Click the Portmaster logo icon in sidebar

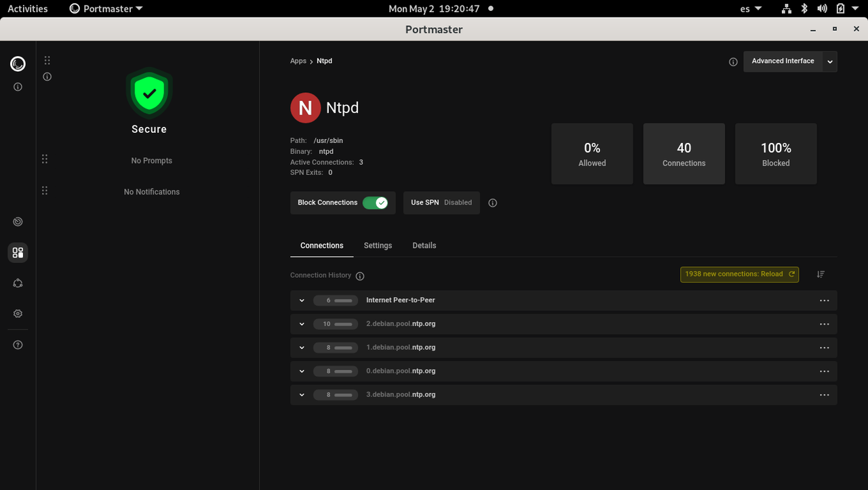click(x=18, y=64)
